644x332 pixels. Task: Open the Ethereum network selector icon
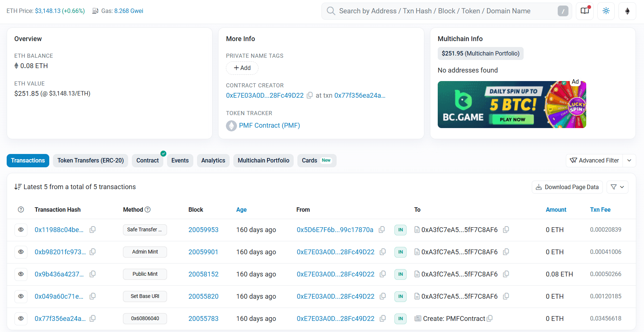[627, 11]
